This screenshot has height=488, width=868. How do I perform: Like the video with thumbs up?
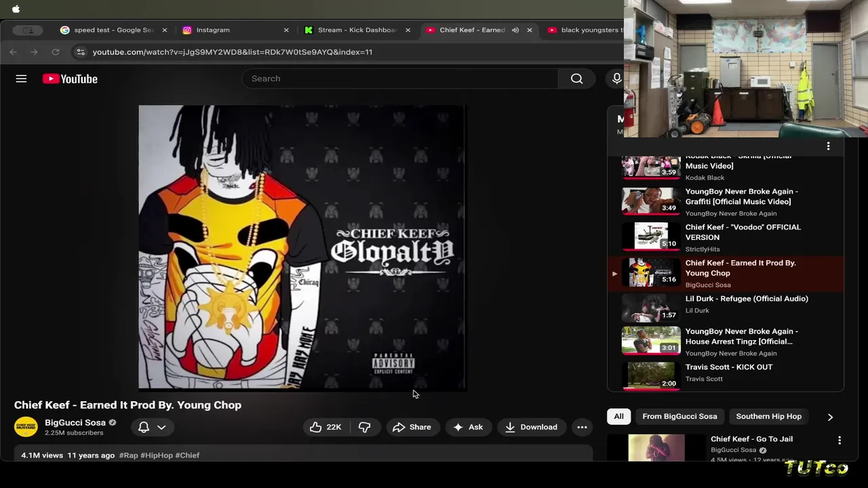325,427
